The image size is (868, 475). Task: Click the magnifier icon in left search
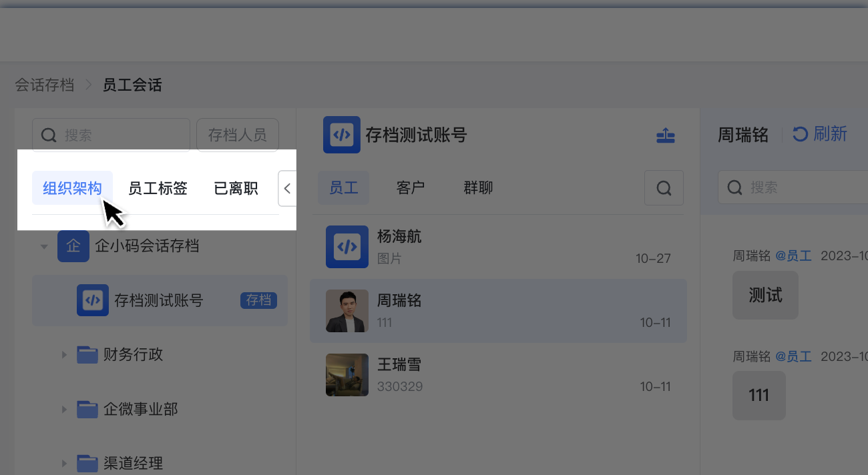[49, 135]
